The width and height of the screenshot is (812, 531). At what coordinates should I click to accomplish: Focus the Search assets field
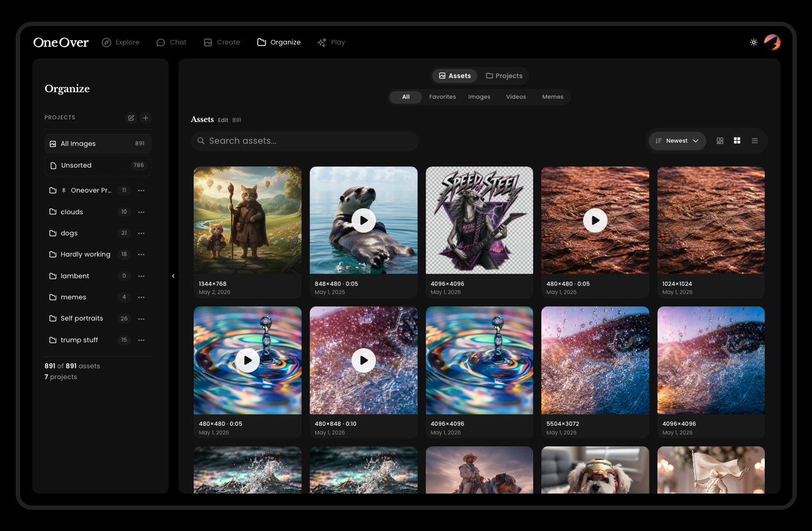[305, 141]
